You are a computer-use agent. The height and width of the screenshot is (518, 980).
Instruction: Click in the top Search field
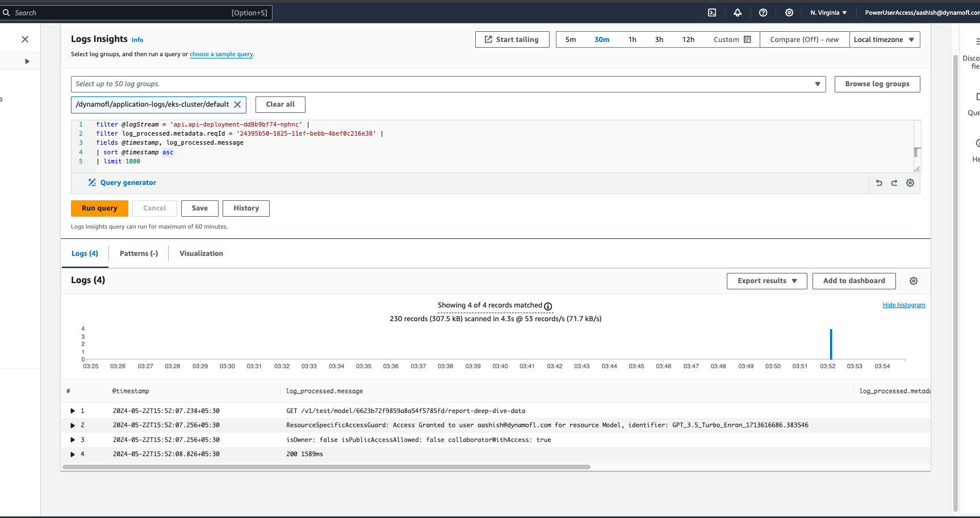[136, 12]
